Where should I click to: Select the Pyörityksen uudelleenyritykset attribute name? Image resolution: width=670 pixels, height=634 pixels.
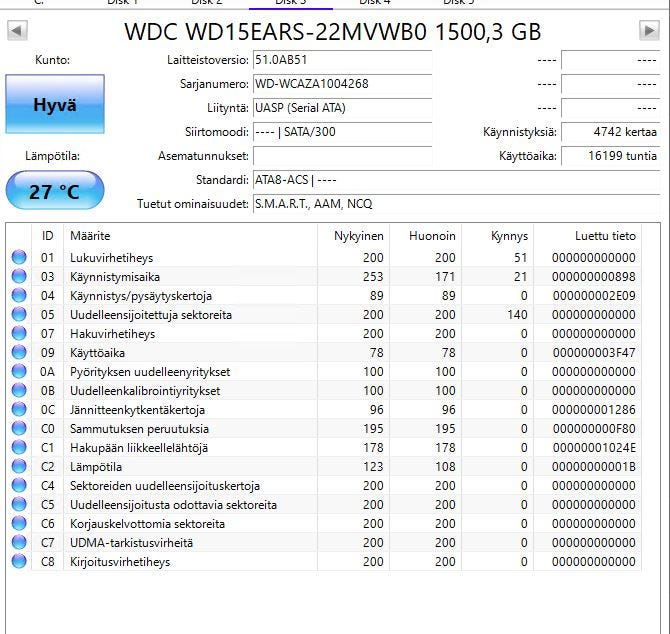pyautogui.click(x=150, y=372)
